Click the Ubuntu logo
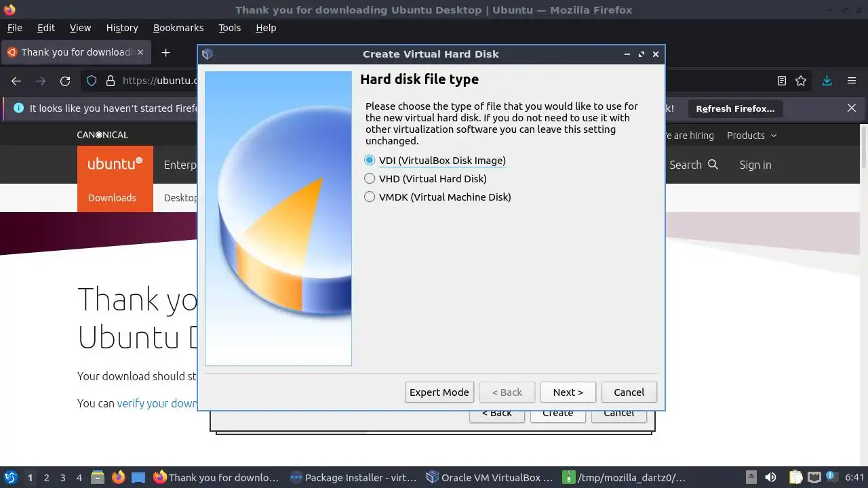868x488 pixels. click(115, 164)
